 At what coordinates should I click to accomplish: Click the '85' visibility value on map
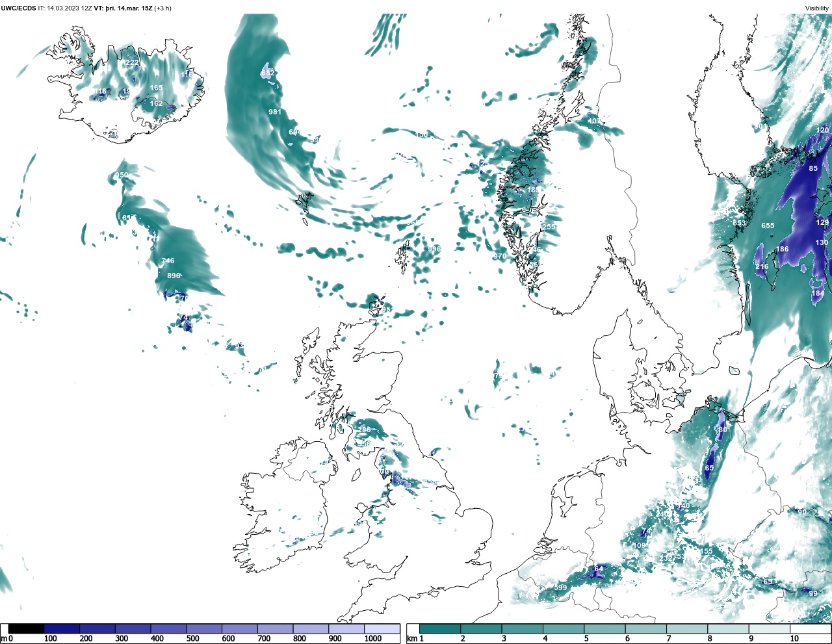click(x=813, y=168)
